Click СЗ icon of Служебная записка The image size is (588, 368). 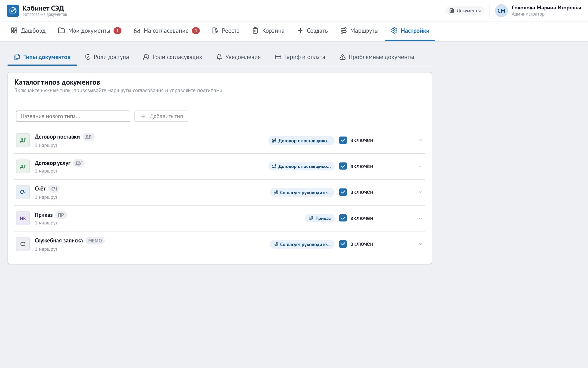click(x=23, y=244)
